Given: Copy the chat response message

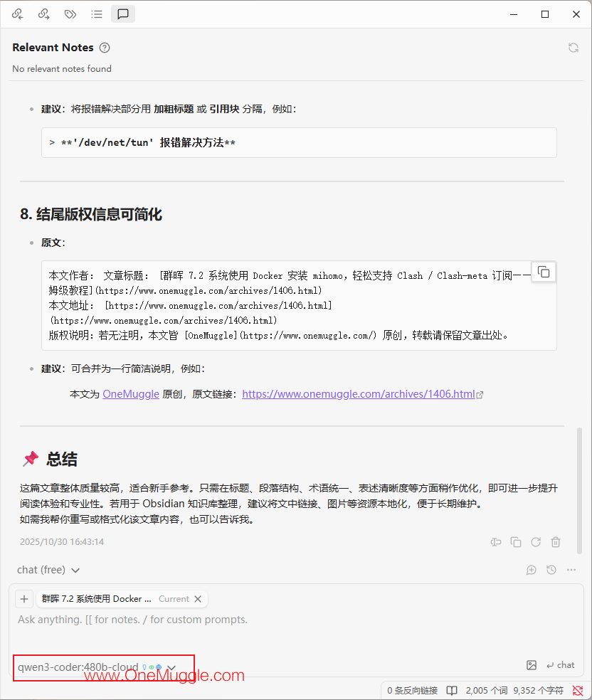Looking at the screenshot, I should (x=516, y=542).
